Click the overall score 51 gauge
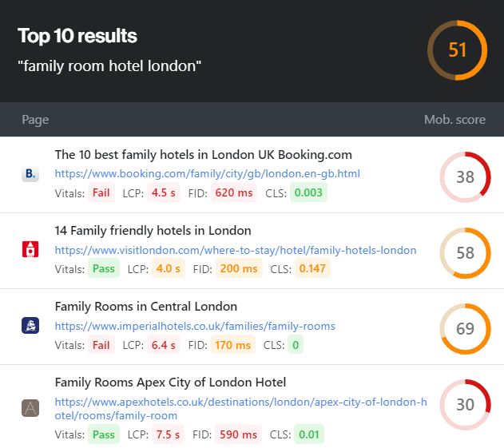 [457, 50]
